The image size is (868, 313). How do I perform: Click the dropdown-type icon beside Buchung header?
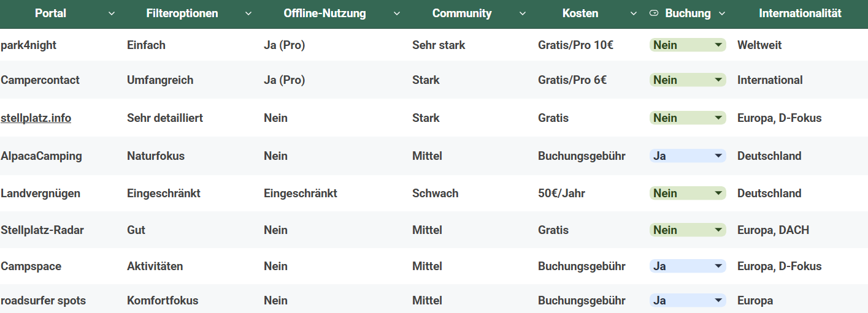654,13
